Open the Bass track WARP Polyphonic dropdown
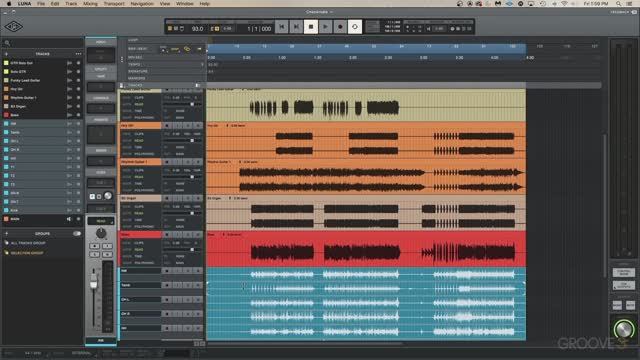 click(x=144, y=263)
